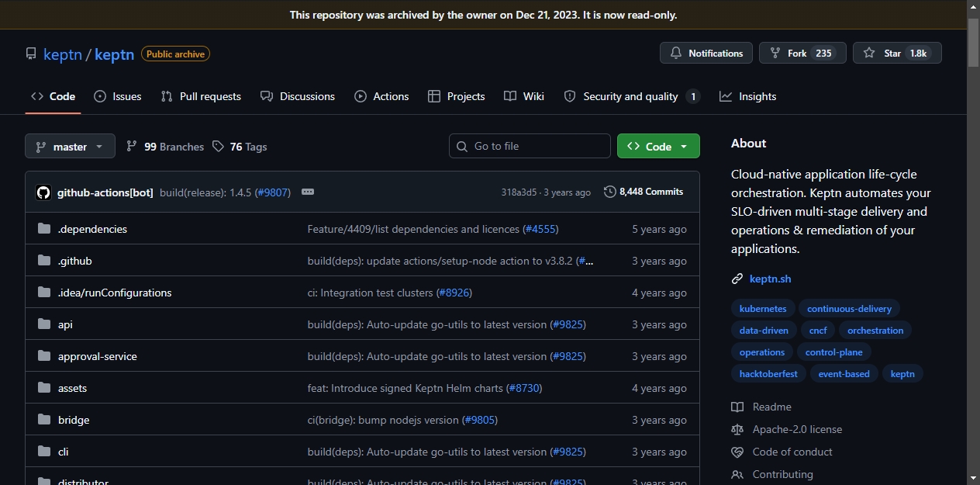980x485 pixels.
Task: Click the shield icon in Security and quality tab
Action: (570, 96)
